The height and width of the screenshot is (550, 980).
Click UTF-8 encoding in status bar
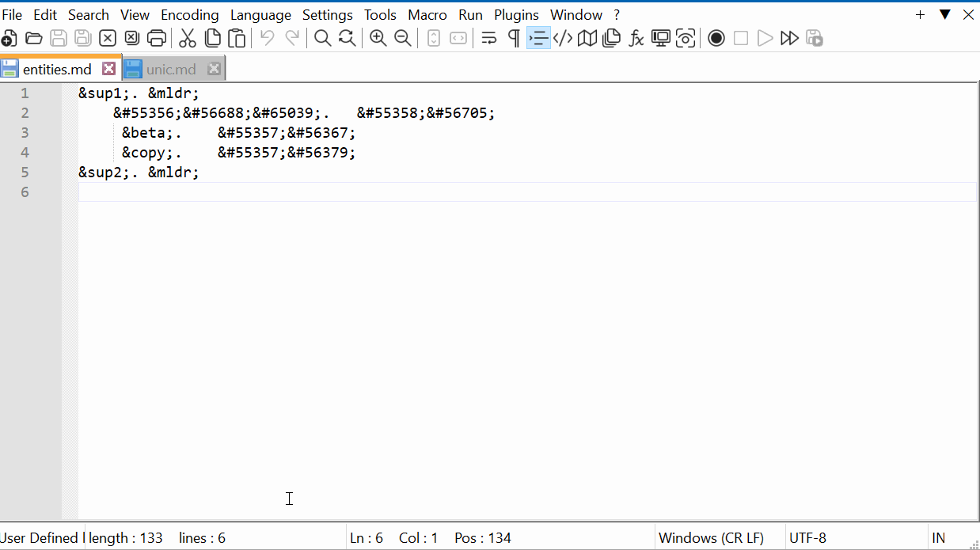(x=807, y=538)
